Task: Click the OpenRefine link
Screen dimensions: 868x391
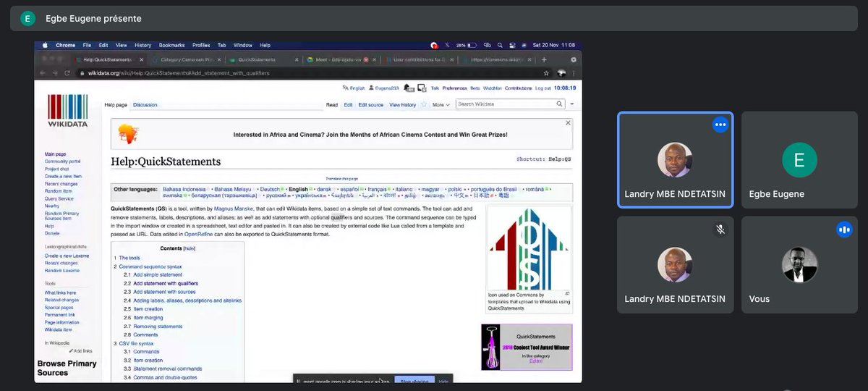Action: coord(198,234)
